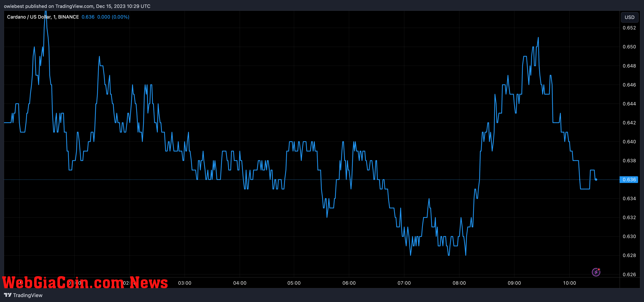Image resolution: width=644 pixels, height=302 pixels.
Task: Click the 06:00 time axis label
Action: 349,283
